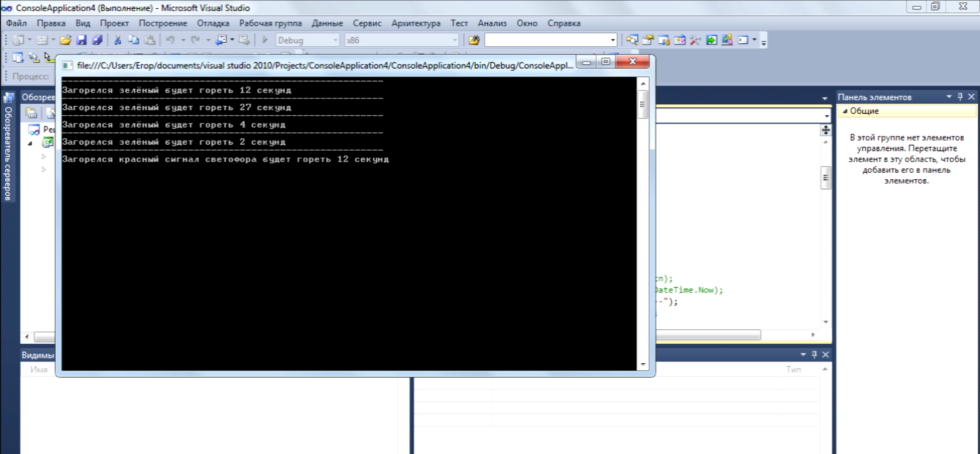980x454 pixels.
Task: Open the Find combo box dropdown arrow
Action: click(x=613, y=40)
